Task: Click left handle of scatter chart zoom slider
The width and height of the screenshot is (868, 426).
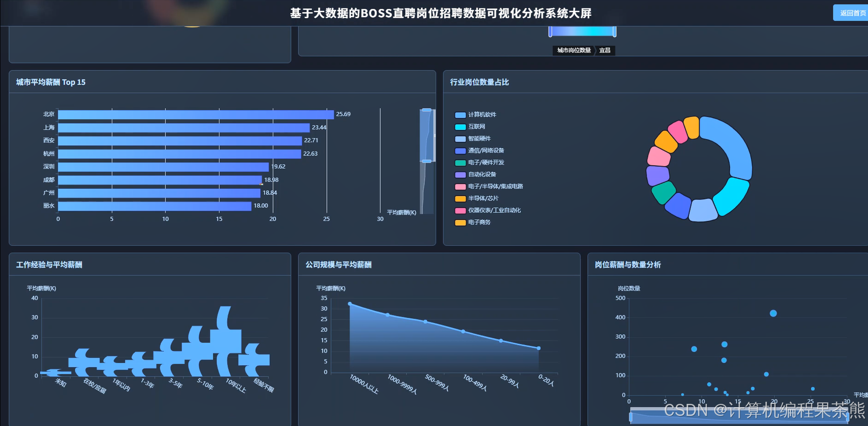Action: [631, 417]
